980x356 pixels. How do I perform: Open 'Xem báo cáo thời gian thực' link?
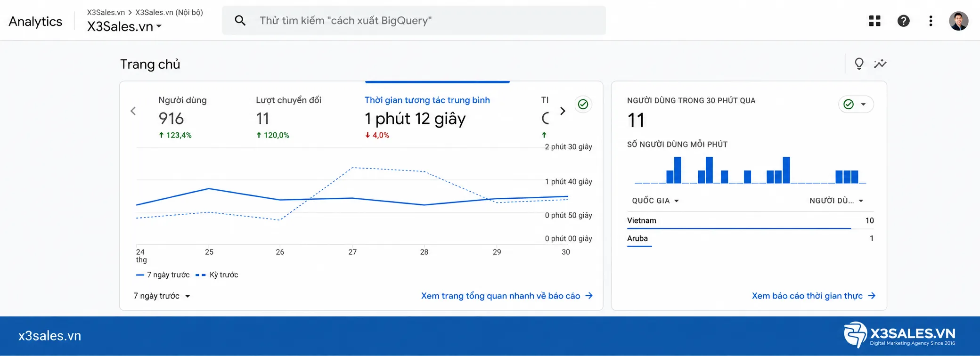point(814,296)
